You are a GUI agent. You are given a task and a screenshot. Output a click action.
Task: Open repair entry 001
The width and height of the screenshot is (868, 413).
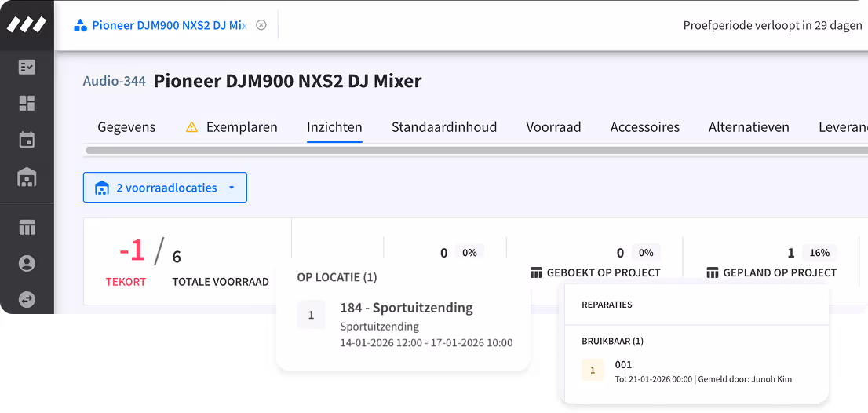pyautogui.click(x=623, y=365)
